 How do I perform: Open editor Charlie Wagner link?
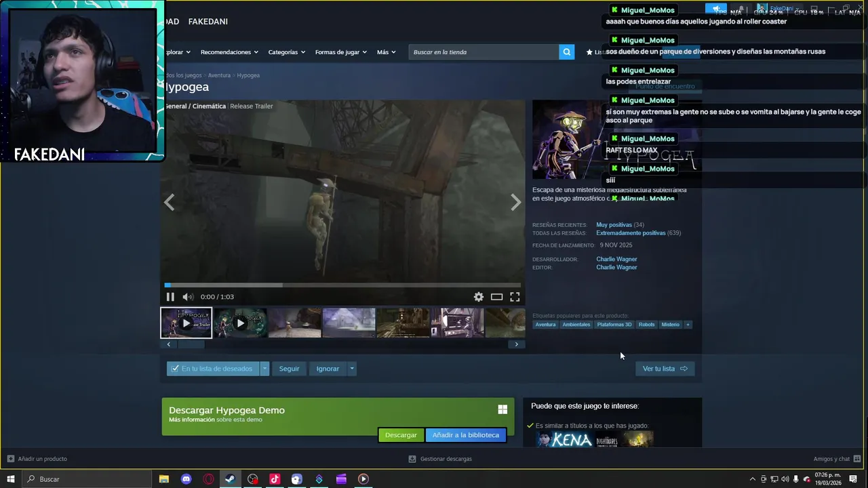click(616, 267)
